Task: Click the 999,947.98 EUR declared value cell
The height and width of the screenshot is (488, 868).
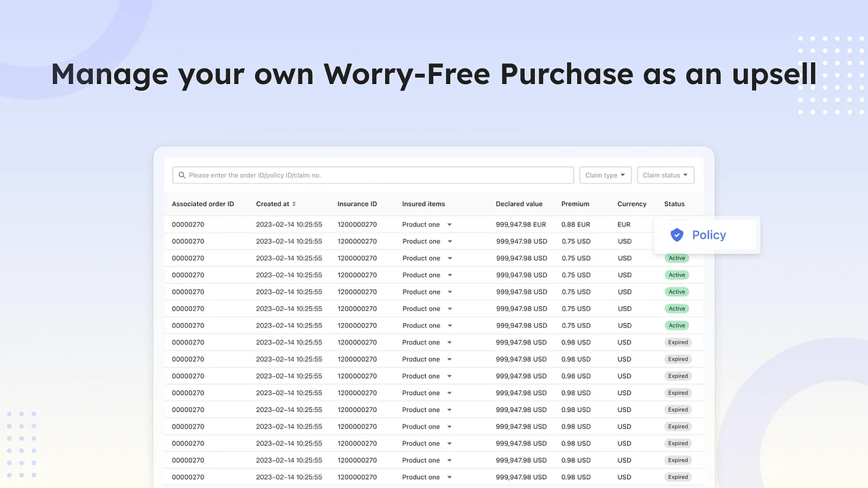Action: point(521,224)
